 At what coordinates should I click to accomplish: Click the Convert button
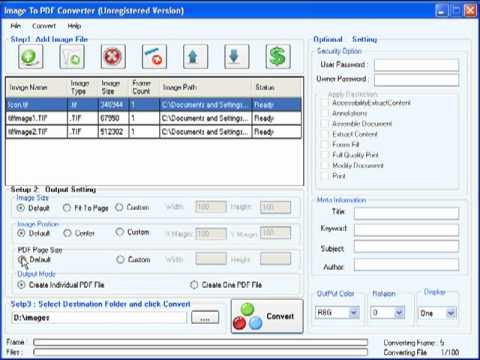[x=267, y=316]
